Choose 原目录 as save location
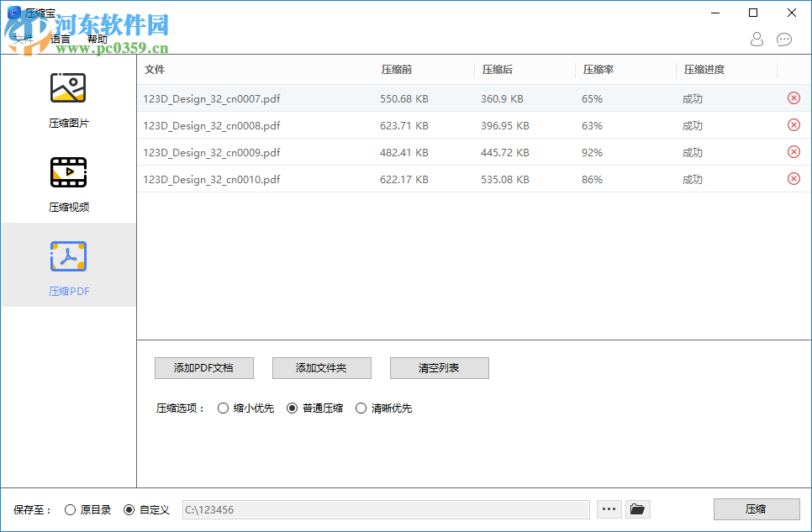Screen dimensions: 812x532 [x=71, y=508]
